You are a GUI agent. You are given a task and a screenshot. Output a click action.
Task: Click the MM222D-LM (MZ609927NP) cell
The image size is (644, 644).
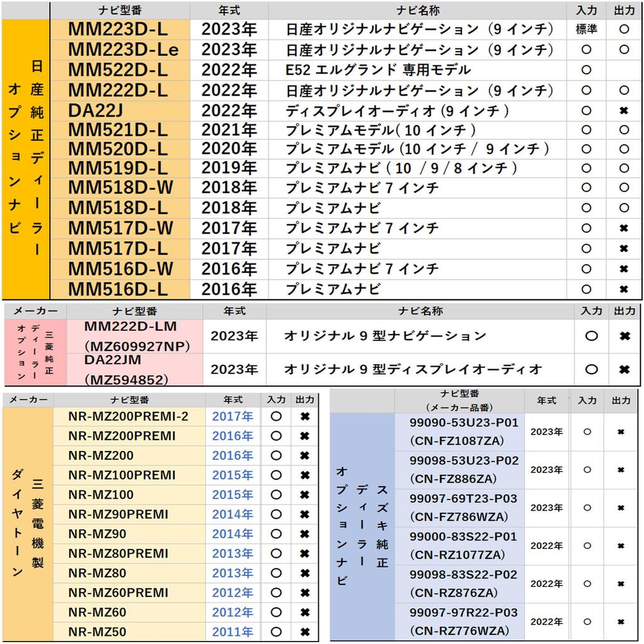point(135,336)
